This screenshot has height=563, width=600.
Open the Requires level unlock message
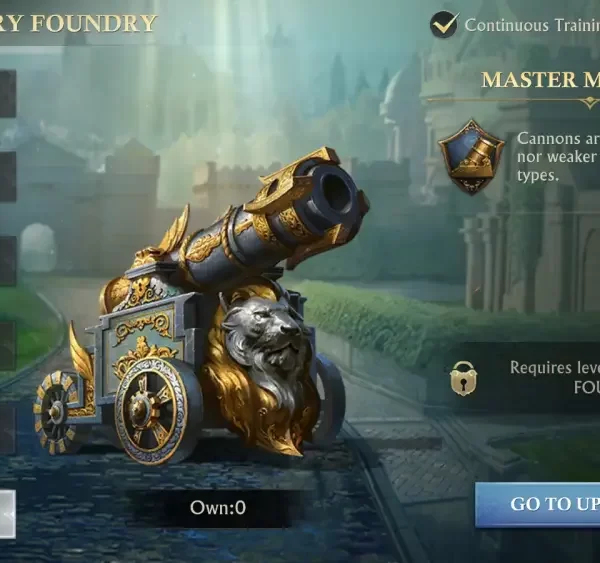tap(555, 377)
